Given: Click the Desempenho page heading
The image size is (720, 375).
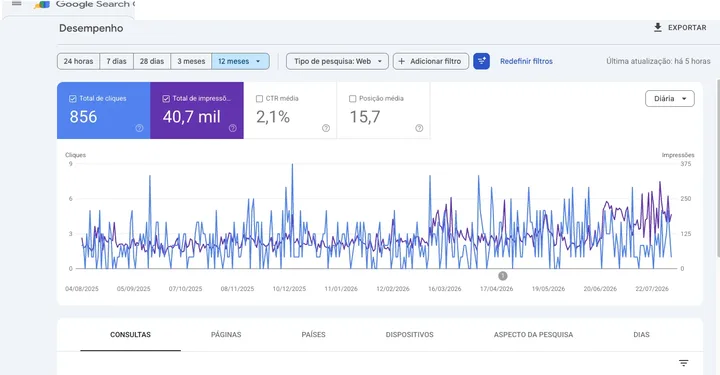Looking at the screenshot, I should click(91, 28).
